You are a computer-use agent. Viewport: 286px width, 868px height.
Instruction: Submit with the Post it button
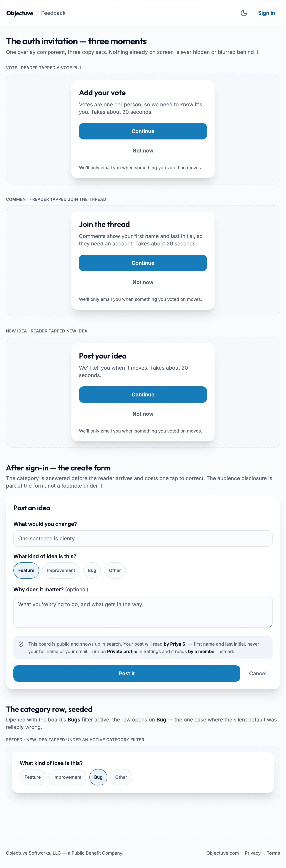[127, 673]
